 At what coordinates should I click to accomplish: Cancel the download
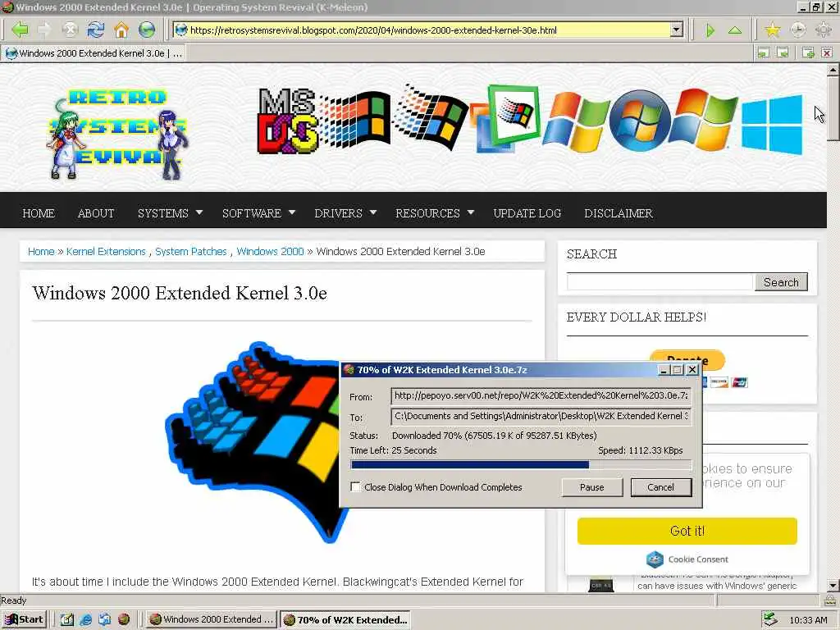click(660, 487)
